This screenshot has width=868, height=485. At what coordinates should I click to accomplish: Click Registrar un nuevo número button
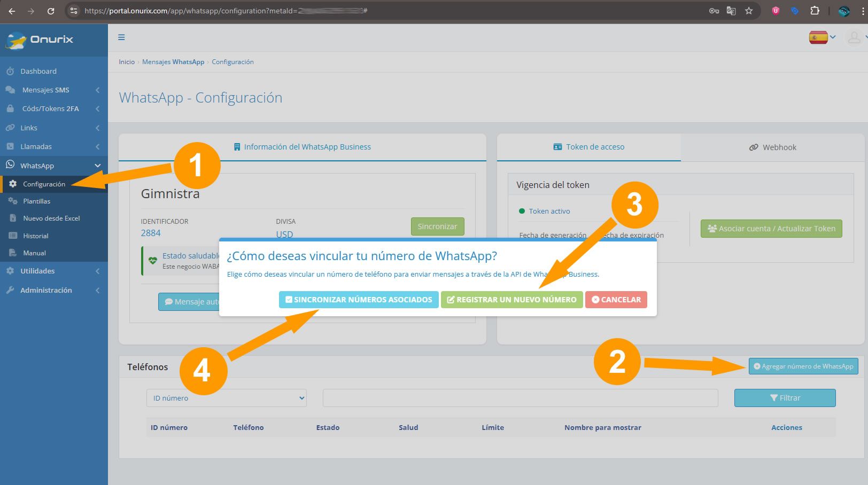pos(511,300)
